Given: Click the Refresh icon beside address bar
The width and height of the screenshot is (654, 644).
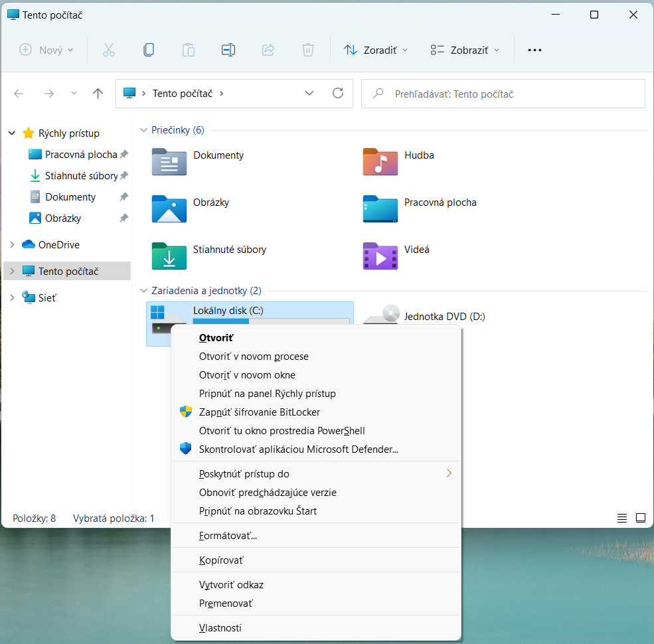Looking at the screenshot, I should (x=338, y=94).
